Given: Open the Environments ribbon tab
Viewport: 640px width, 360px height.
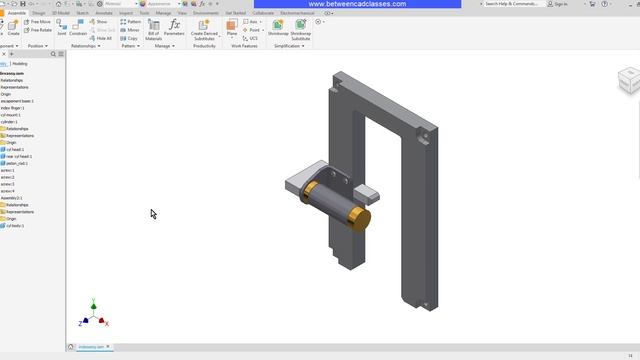Looking at the screenshot, I should 206,13.
